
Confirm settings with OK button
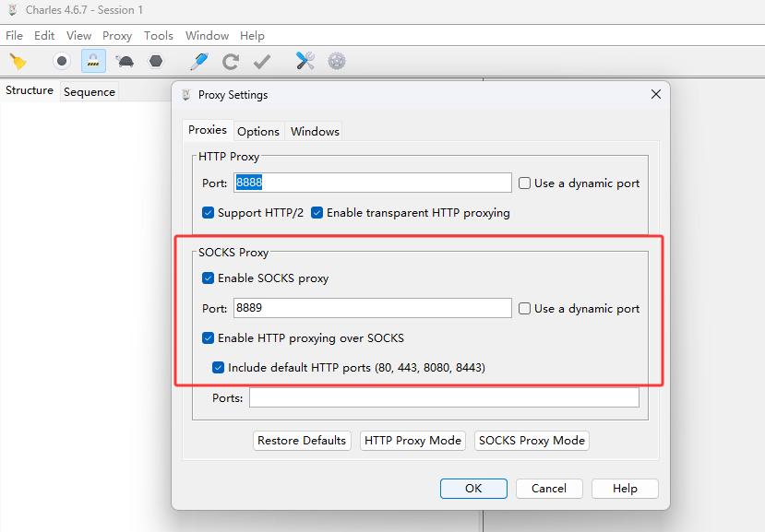coord(473,489)
